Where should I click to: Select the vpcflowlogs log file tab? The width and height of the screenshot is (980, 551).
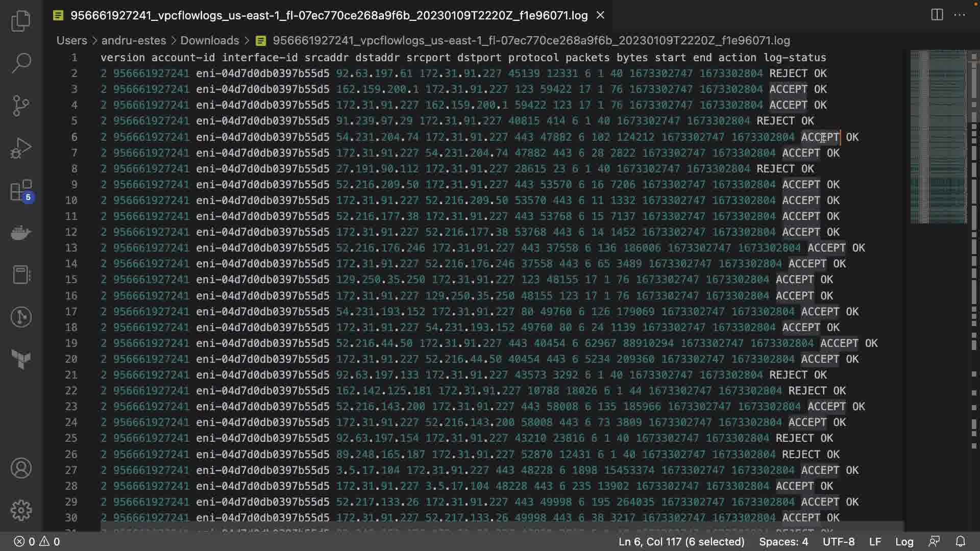point(329,15)
